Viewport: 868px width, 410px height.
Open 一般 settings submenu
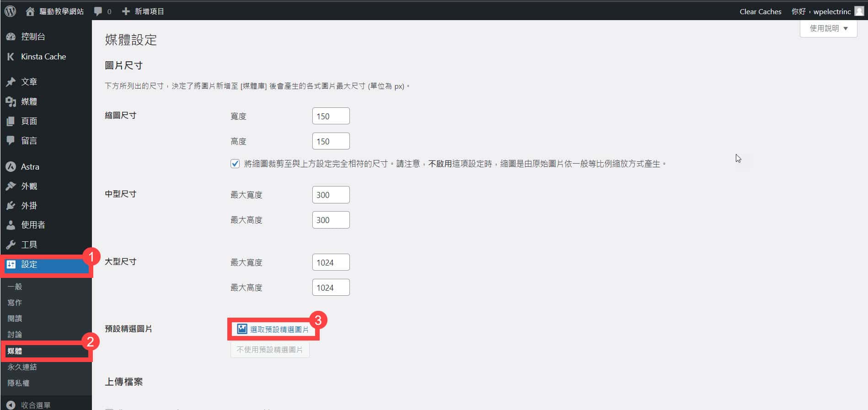(15, 287)
